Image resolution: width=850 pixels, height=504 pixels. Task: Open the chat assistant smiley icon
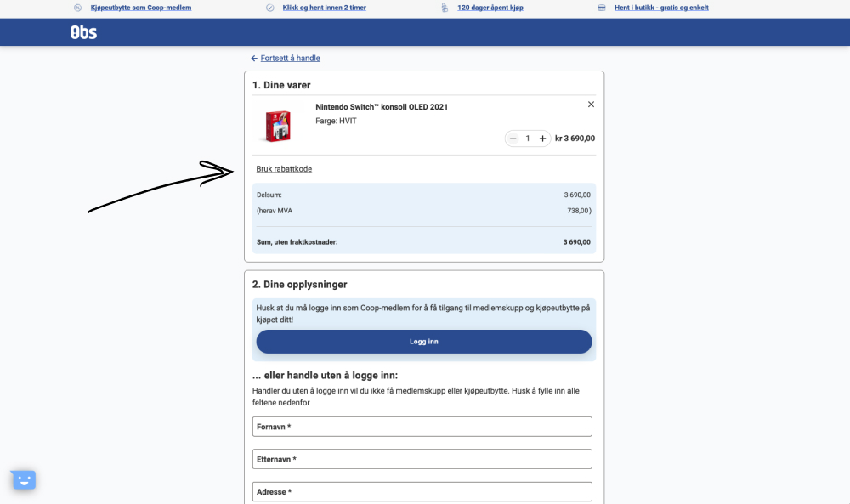(x=24, y=480)
